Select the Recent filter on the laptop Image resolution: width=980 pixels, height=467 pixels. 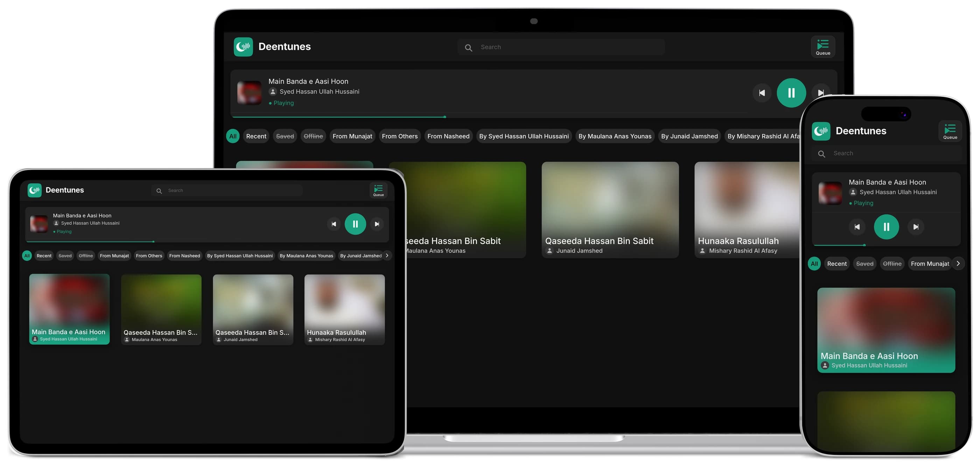(x=256, y=136)
